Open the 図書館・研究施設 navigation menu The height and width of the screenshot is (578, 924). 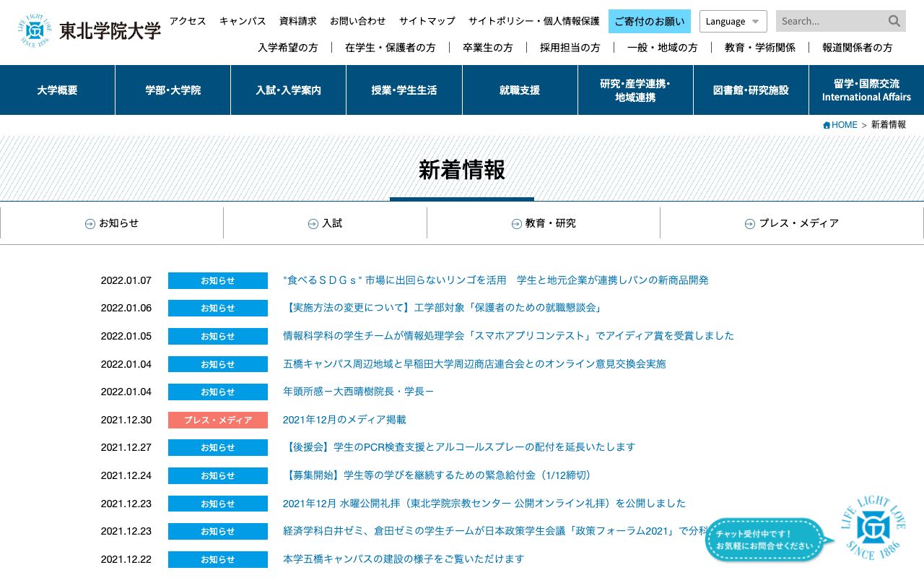tap(750, 90)
